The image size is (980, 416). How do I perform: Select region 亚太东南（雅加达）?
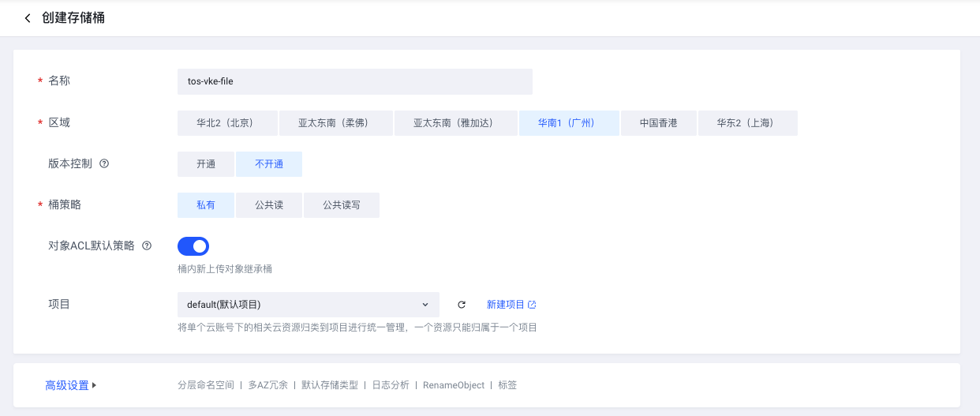[455, 123]
